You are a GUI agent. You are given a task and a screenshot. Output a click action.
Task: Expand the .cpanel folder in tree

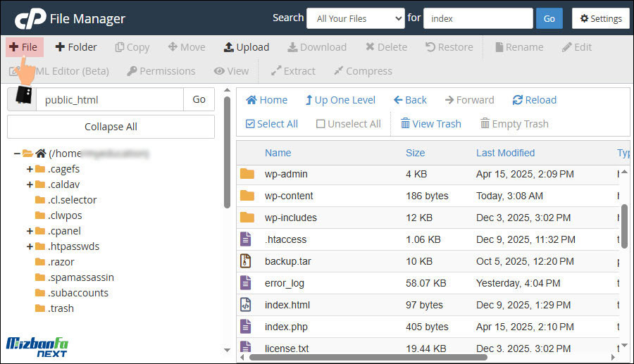coord(30,231)
